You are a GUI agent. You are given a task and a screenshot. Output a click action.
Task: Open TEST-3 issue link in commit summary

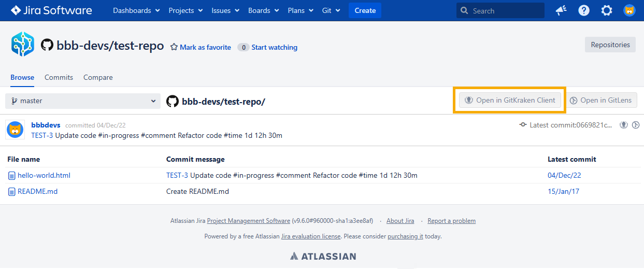point(42,135)
